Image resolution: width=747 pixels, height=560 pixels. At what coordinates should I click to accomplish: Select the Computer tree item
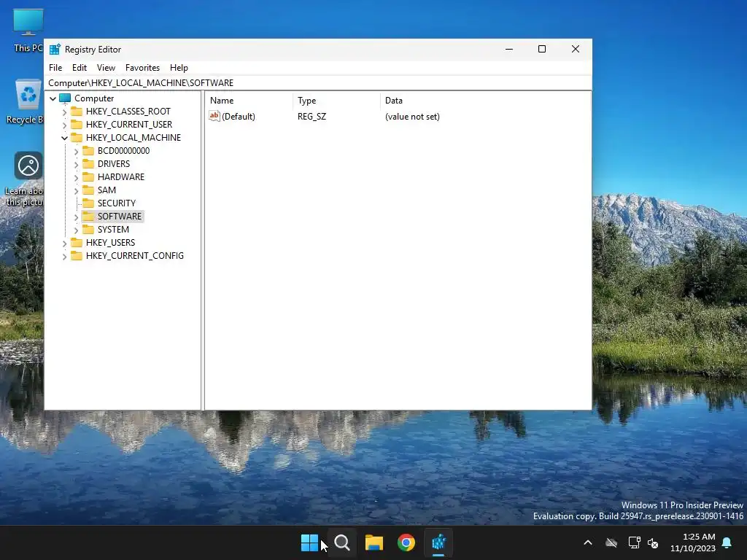click(94, 98)
